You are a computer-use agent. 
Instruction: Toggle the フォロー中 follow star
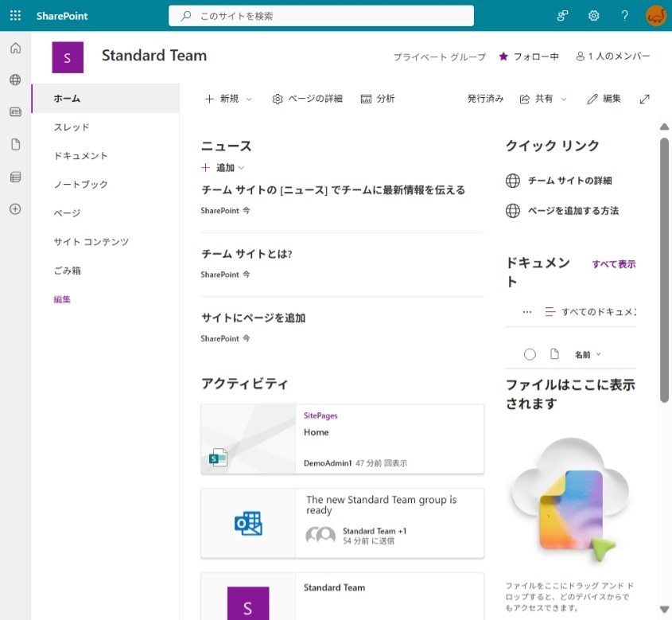(529, 57)
